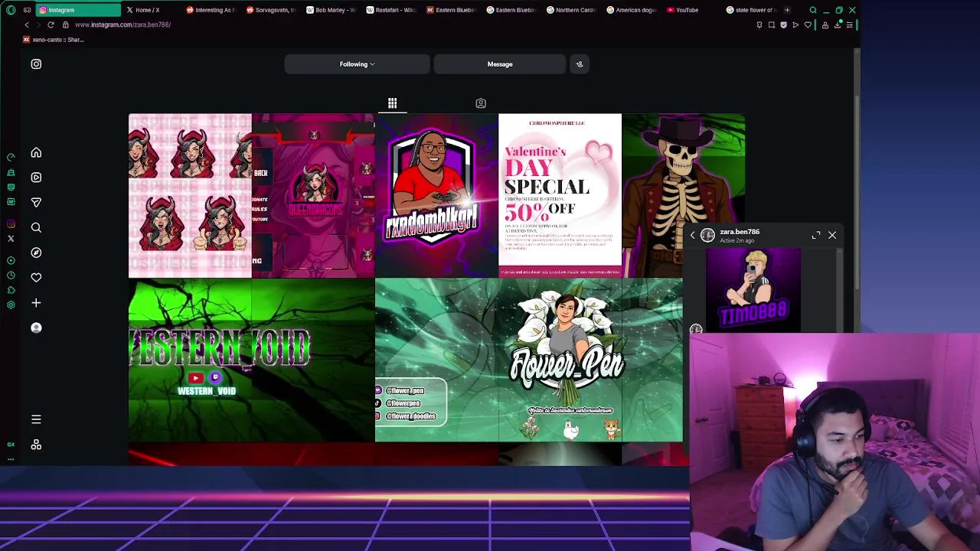
Task: Open the red devil girl emotes post
Action: [190, 195]
